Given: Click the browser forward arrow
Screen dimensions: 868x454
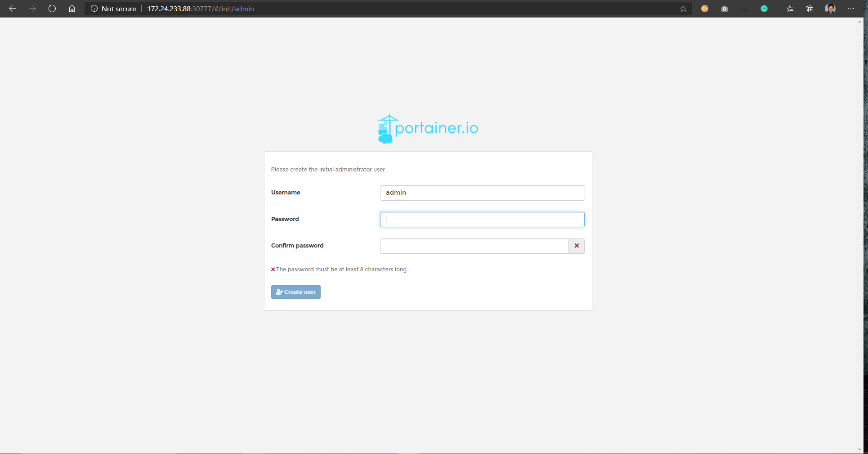Looking at the screenshot, I should coord(32,9).
